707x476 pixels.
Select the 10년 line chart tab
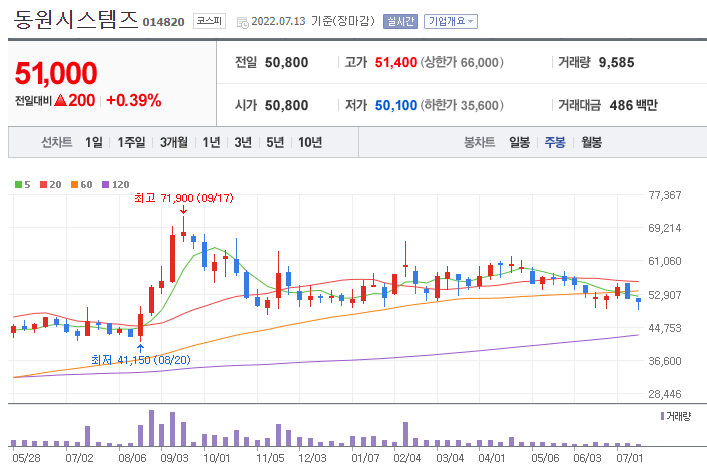point(310,142)
